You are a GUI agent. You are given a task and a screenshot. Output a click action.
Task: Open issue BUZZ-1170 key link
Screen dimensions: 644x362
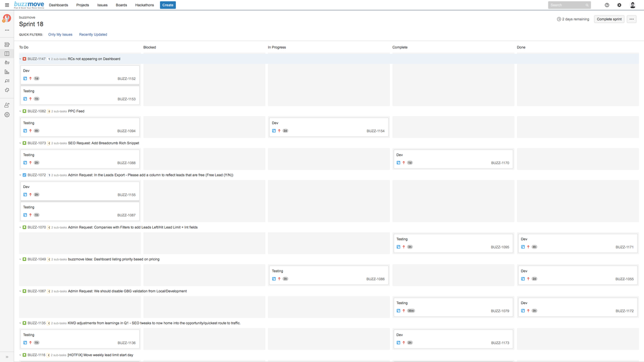coord(500,163)
